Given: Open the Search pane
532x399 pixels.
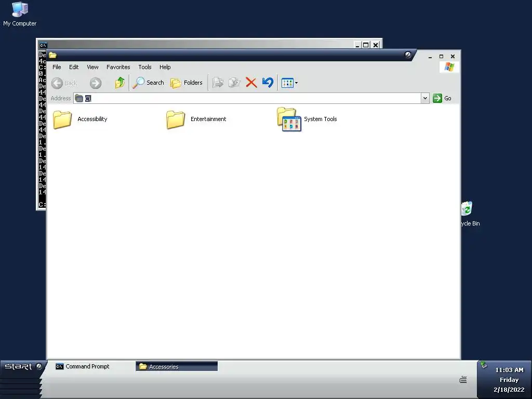Looking at the screenshot, I should (x=148, y=83).
